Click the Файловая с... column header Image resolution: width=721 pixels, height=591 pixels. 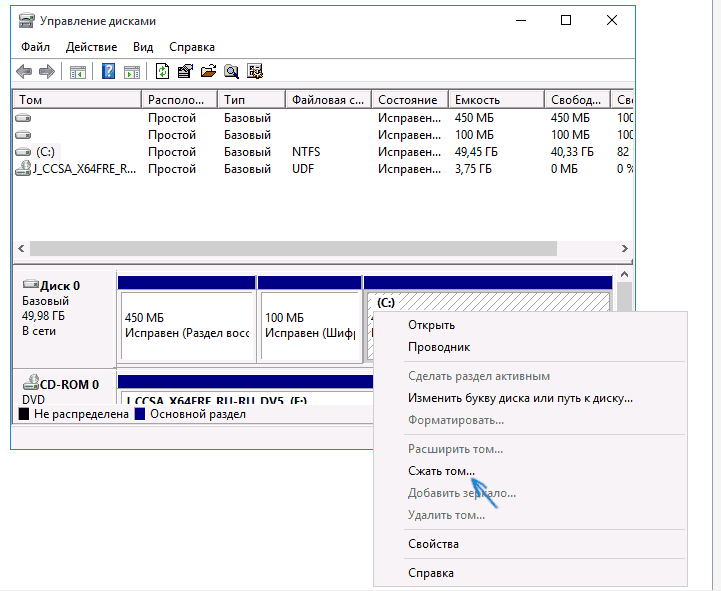tap(328, 100)
